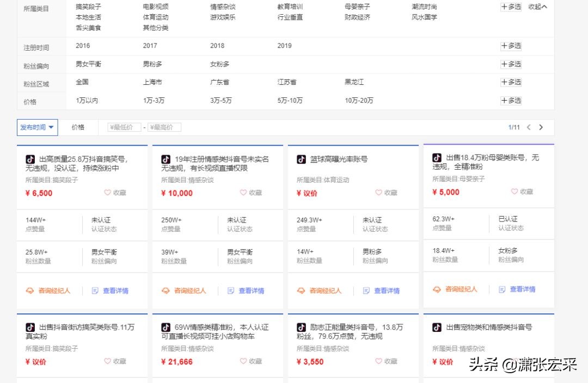Select the 2018 registration year filter

[217, 46]
